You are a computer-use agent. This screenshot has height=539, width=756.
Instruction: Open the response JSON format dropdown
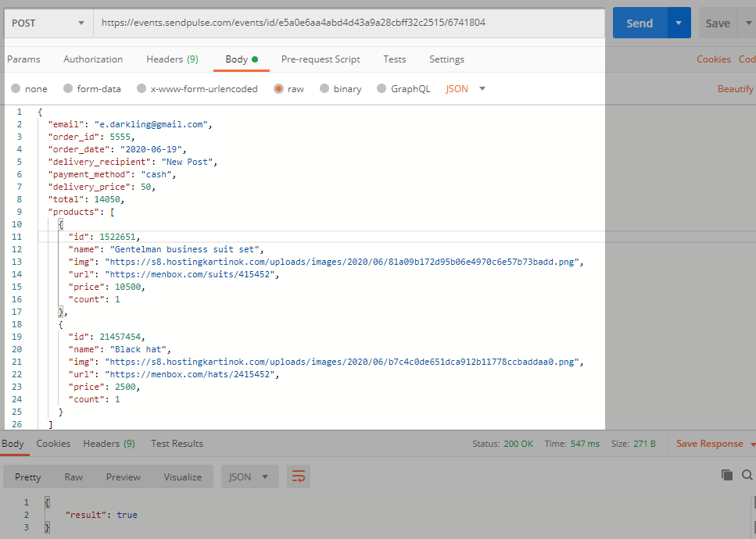(x=249, y=477)
